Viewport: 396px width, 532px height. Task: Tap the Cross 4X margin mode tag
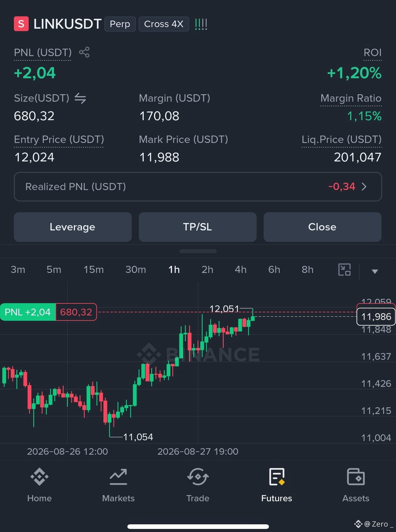click(x=164, y=24)
